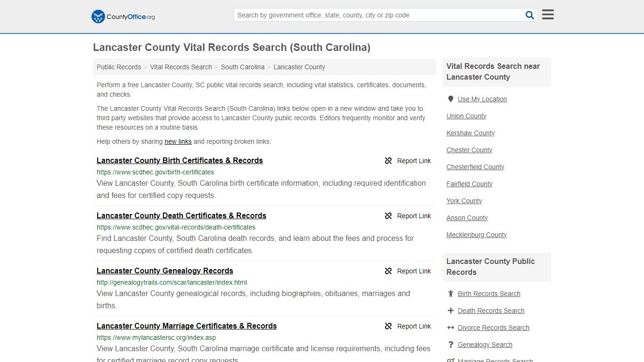Click the page title Lancaster County Vital Records Search
644x362 pixels.
pyautogui.click(x=231, y=47)
